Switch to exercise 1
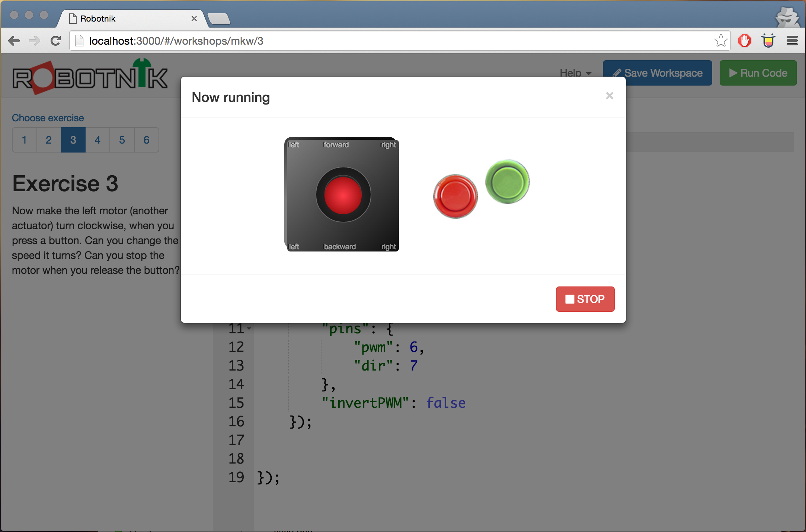Screen dimensions: 806x532 tap(25, 140)
